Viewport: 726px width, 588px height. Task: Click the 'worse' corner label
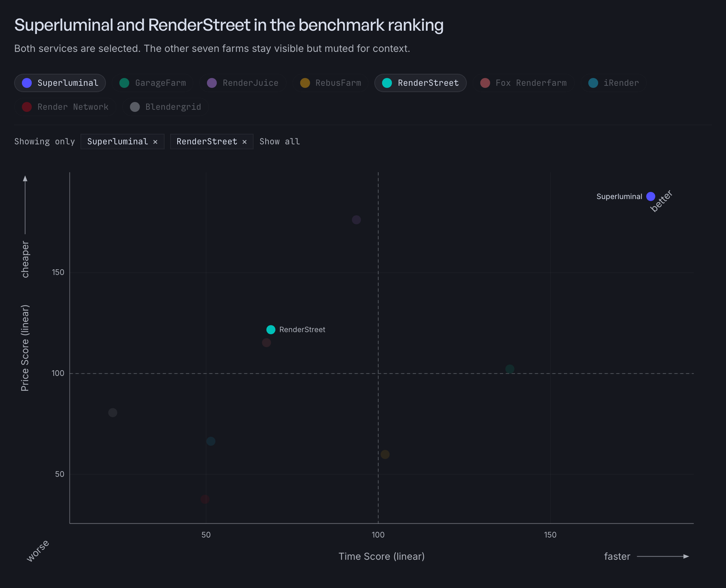click(x=38, y=551)
